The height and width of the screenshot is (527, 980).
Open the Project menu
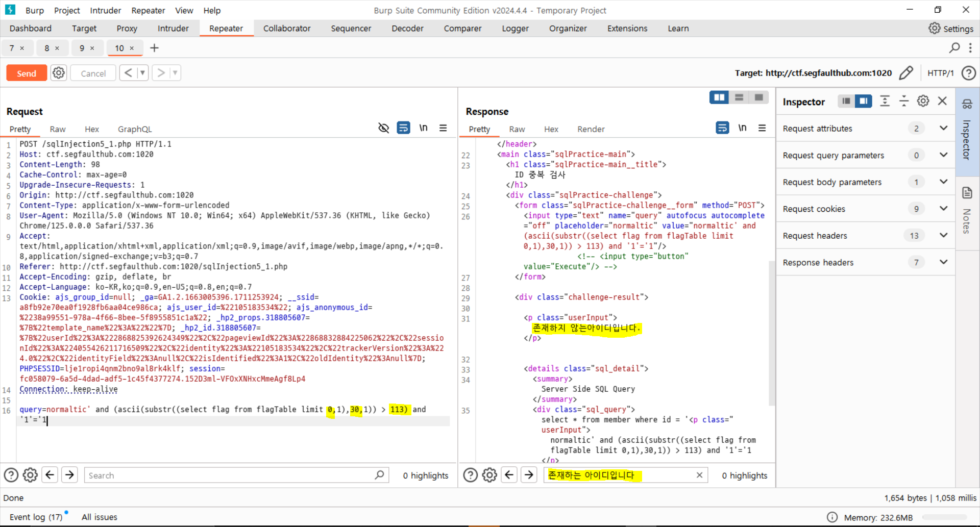point(67,10)
